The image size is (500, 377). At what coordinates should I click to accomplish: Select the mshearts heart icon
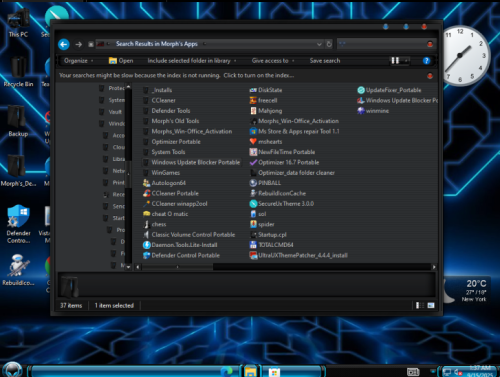click(253, 142)
